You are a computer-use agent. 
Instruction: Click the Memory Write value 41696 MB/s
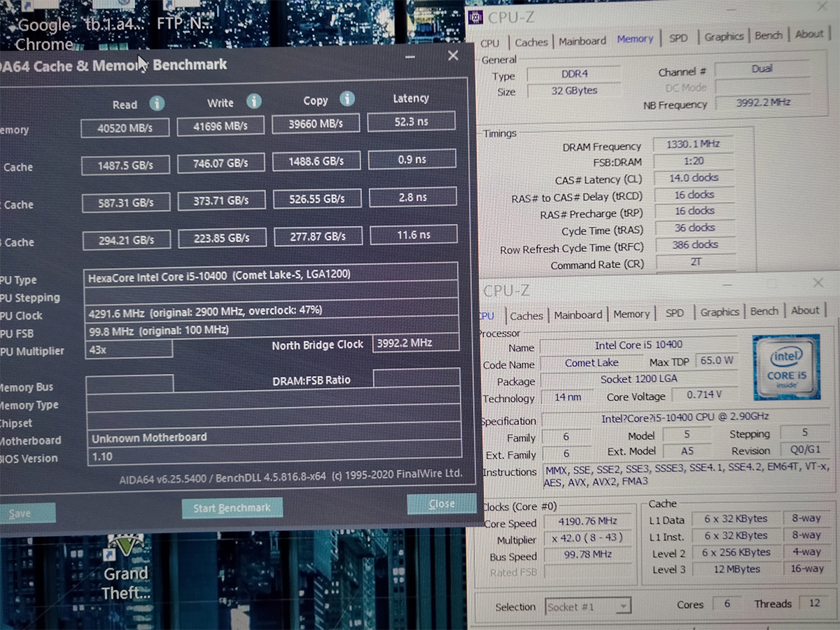coord(220,126)
